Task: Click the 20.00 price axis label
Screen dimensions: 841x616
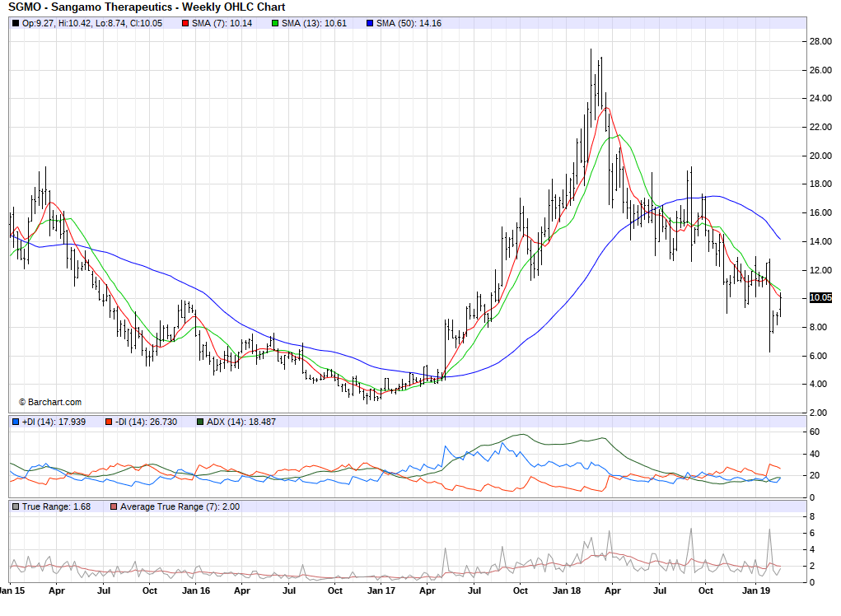Action: [820, 156]
